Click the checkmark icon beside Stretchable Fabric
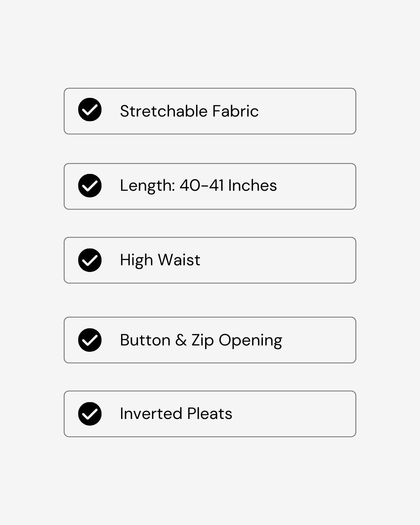 pos(90,110)
